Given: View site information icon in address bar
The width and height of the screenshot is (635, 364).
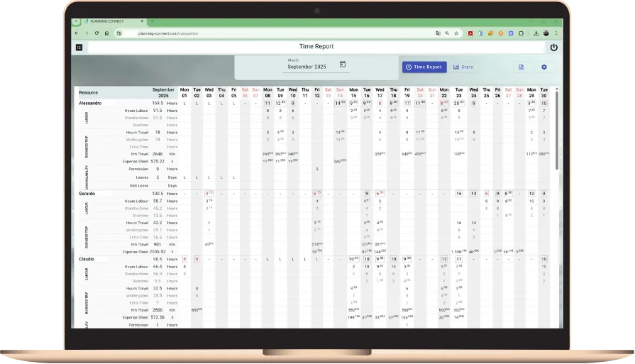Looking at the screenshot, I should pos(119,33).
